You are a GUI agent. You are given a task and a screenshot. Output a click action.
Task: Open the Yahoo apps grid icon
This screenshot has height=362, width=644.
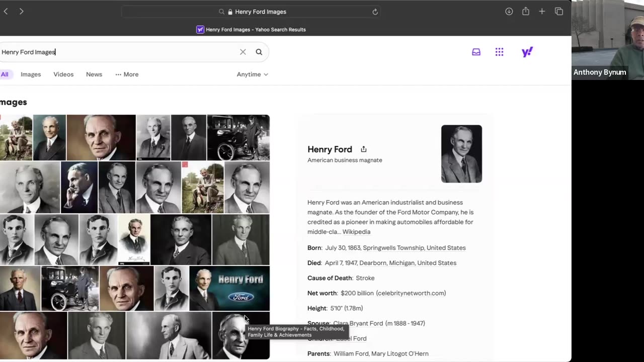click(x=499, y=52)
